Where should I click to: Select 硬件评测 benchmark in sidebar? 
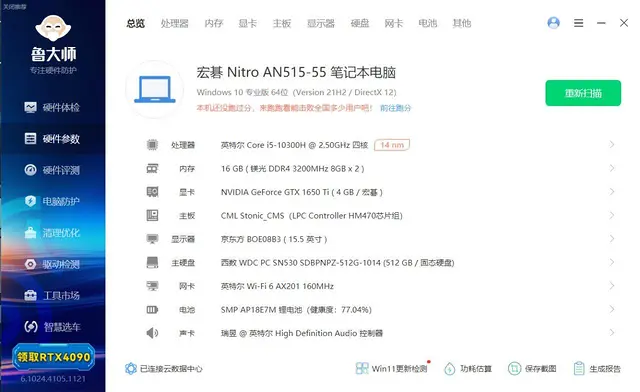(x=52, y=170)
